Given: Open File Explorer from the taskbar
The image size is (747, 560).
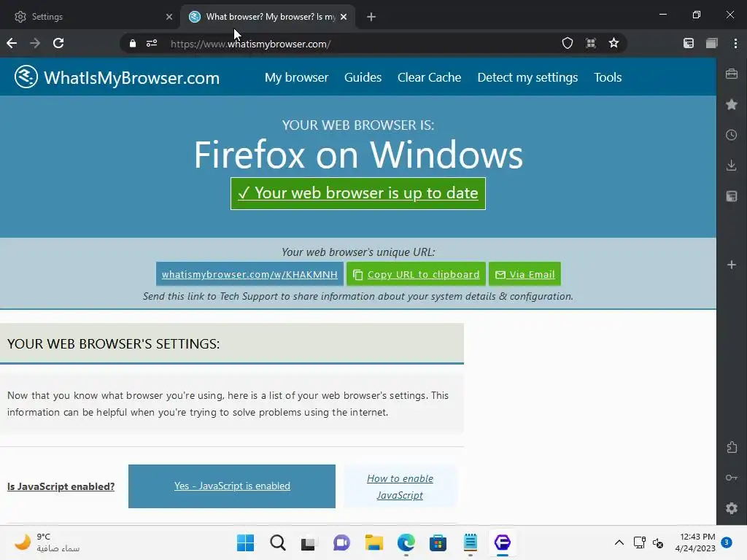Looking at the screenshot, I should pyautogui.click(x=374, y=542).
